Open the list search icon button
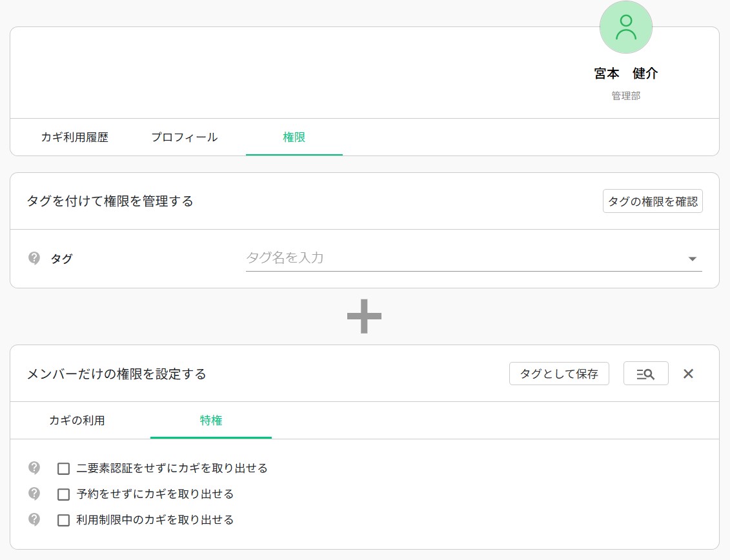Viewport: 730px width, 560px height. 645,374
